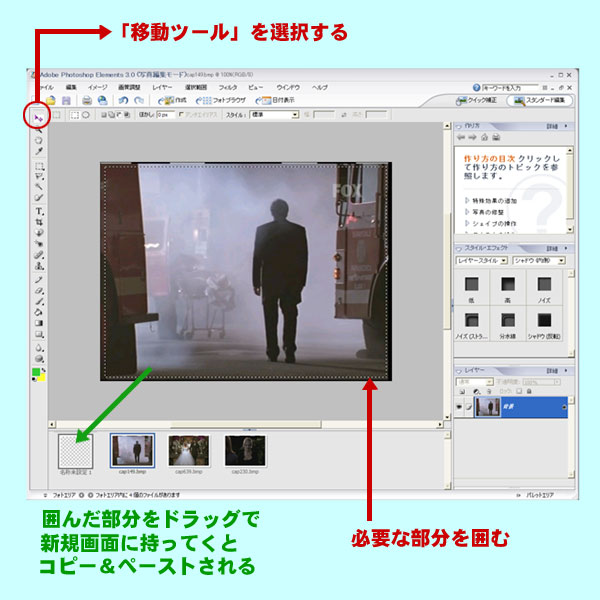600x600 pixels.
Task: Select the Move tool in the toolbox
Action: point(38,118)
